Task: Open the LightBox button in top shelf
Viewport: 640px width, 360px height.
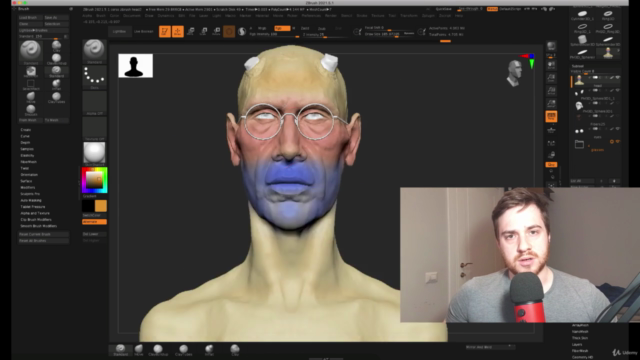Action: coord(119,31)
